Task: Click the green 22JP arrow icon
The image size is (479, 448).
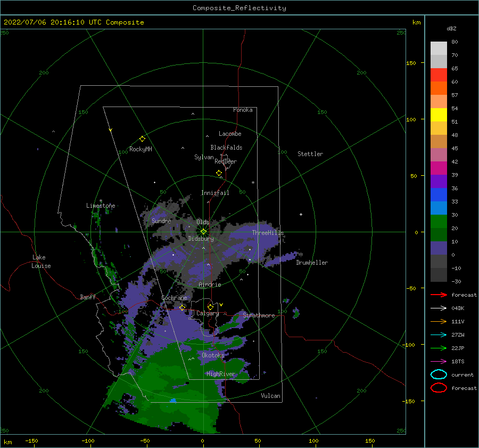Action: (439, 348)
